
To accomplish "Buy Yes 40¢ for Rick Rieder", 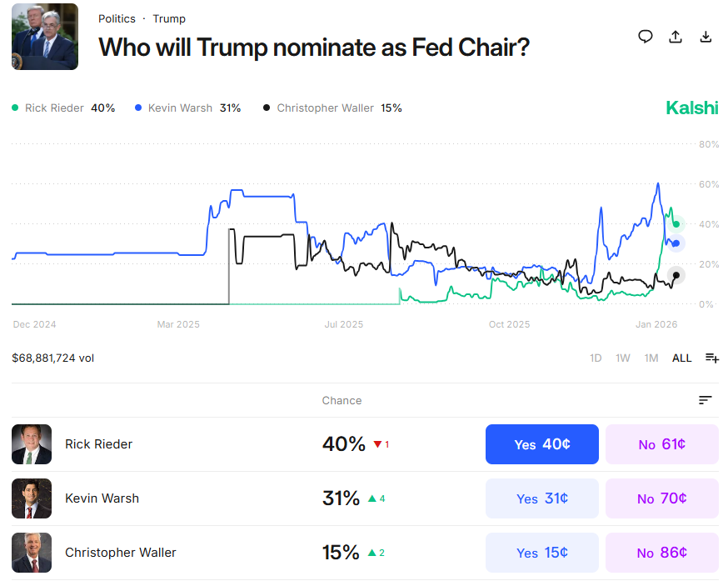I will [x=541, y=444].
